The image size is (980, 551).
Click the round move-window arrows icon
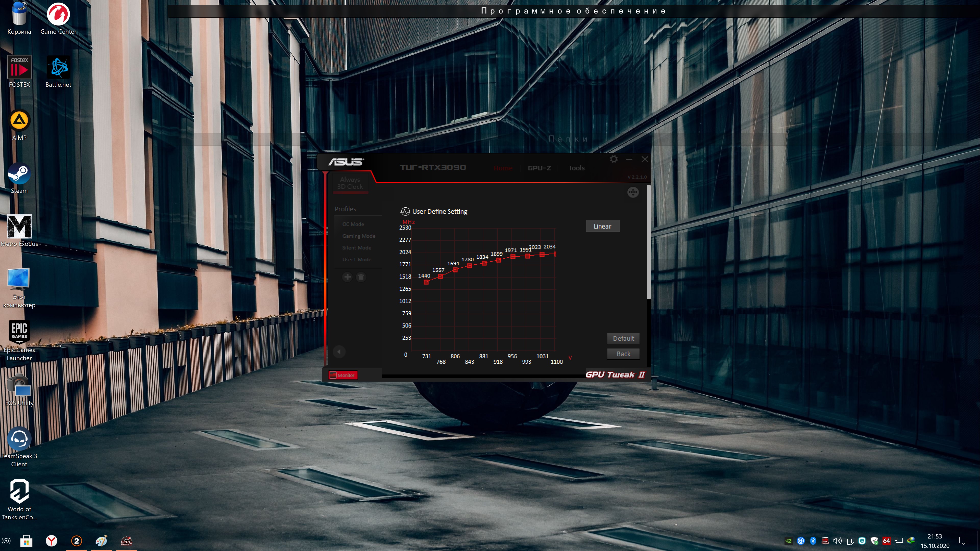633,192
